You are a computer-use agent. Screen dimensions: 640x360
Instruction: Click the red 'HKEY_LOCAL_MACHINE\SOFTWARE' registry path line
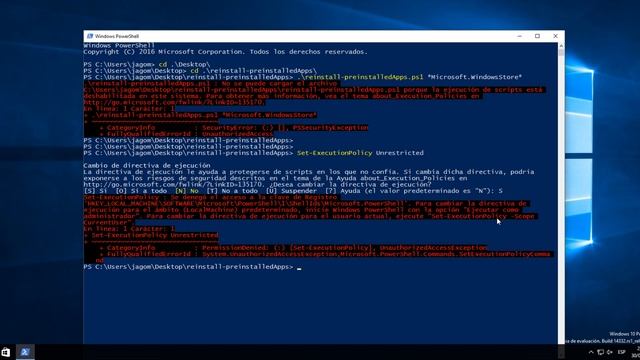pyautogui.click(x=305, y=204)
